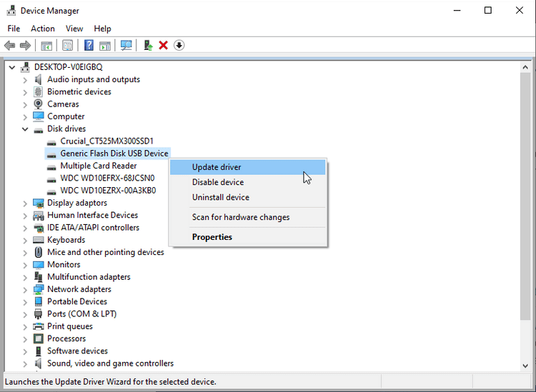Click the Display adaptors icon

[x=39, y=203]
